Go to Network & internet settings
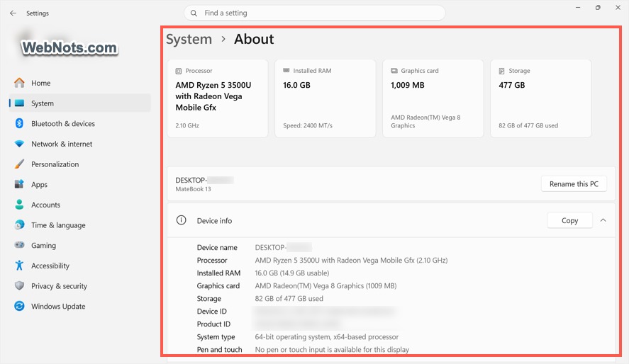Viewport: 629px width, 364px height. (x=79, y=144)
